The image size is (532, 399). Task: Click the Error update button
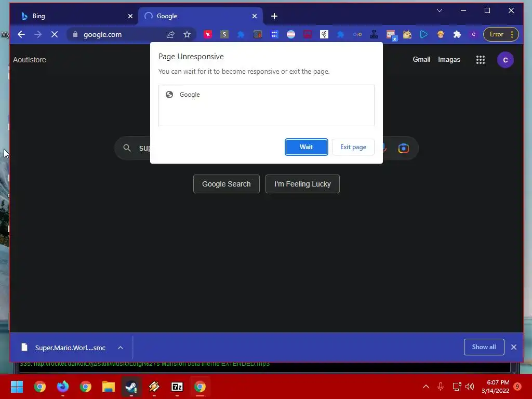497,34
